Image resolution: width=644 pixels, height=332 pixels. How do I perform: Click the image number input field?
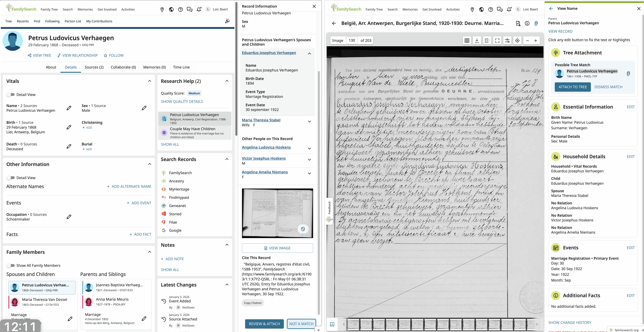pyautogui.click(x=352, y=40)
